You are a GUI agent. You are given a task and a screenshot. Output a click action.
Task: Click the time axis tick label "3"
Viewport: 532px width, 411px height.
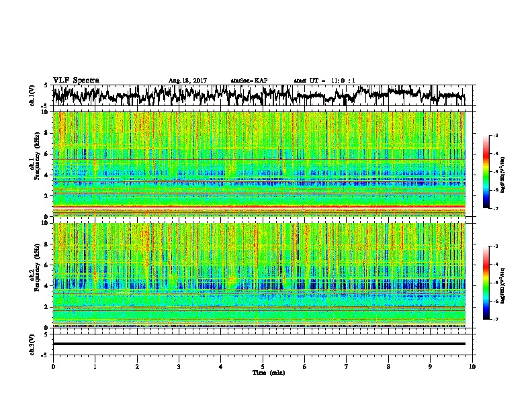(179, 367)
